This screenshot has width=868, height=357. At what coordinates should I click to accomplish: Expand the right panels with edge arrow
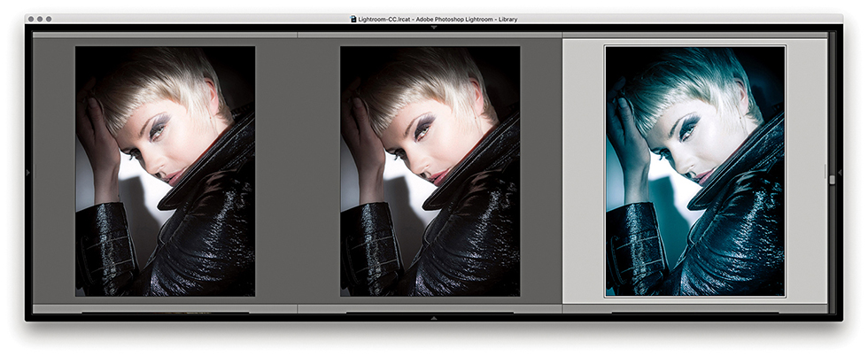click(839, 173)
